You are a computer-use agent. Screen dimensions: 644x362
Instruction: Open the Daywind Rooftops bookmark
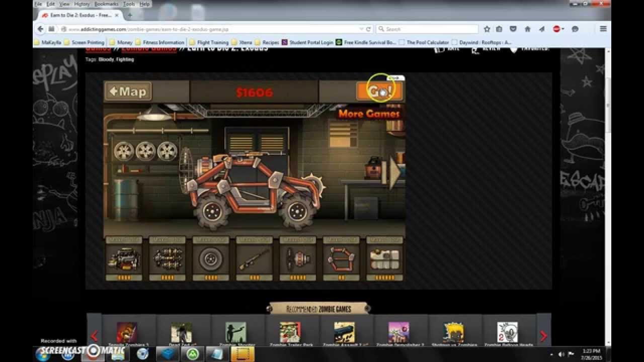(481, 43)
